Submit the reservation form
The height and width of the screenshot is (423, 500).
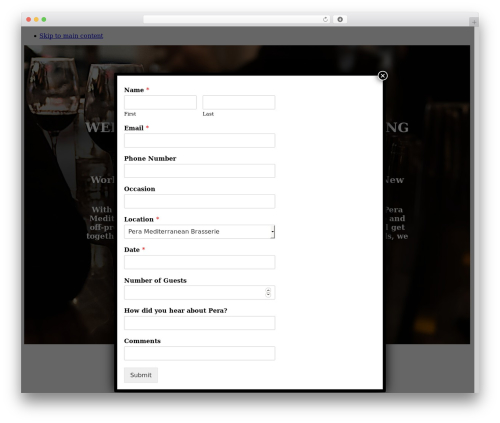click(141, 375)
